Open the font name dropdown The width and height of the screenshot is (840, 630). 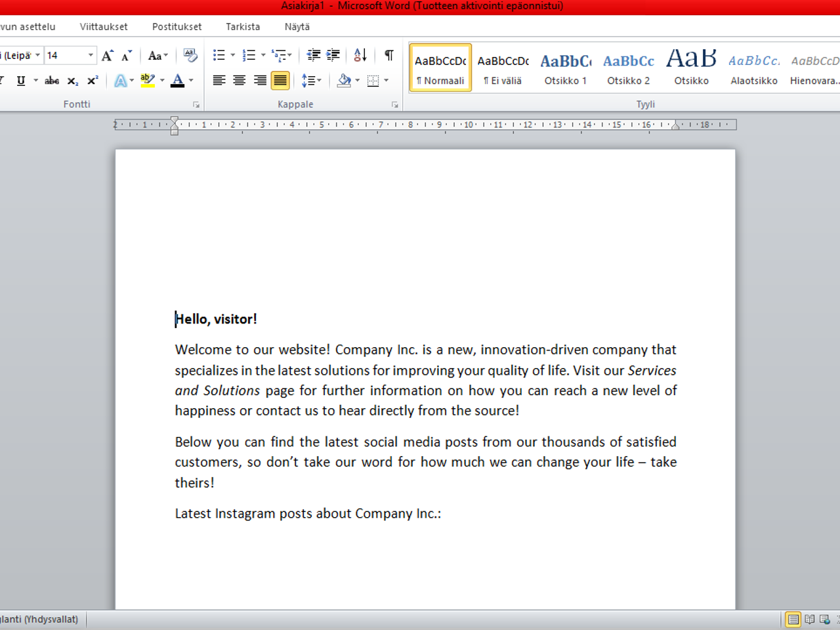[x=38, y=56]
